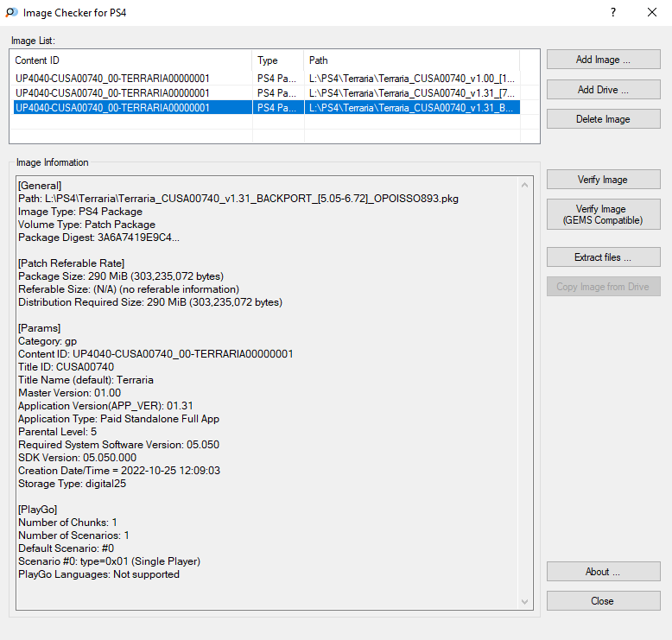This screenshot has width=672, height=640.
Task: Click the Path column header
Action: pos(411,60)
